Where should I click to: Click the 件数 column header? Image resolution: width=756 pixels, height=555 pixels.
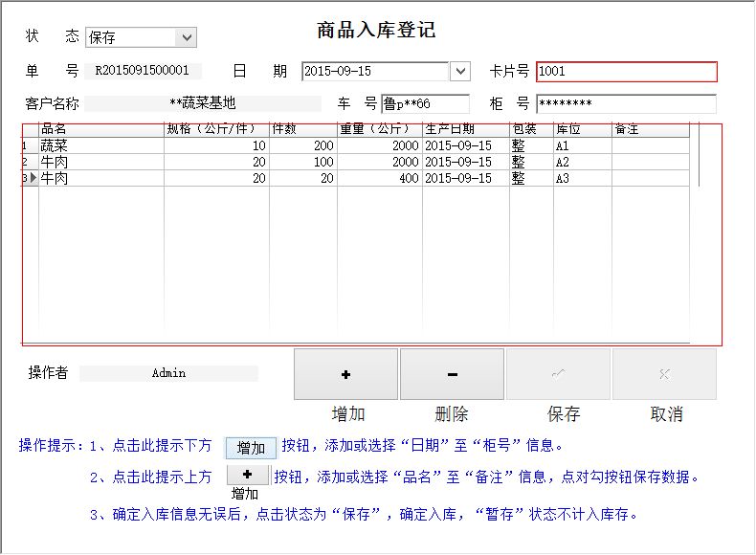[302, 129]
